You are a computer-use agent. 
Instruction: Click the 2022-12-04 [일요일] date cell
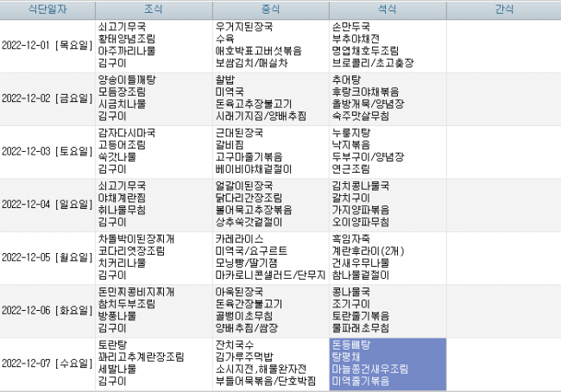[47, 205]
